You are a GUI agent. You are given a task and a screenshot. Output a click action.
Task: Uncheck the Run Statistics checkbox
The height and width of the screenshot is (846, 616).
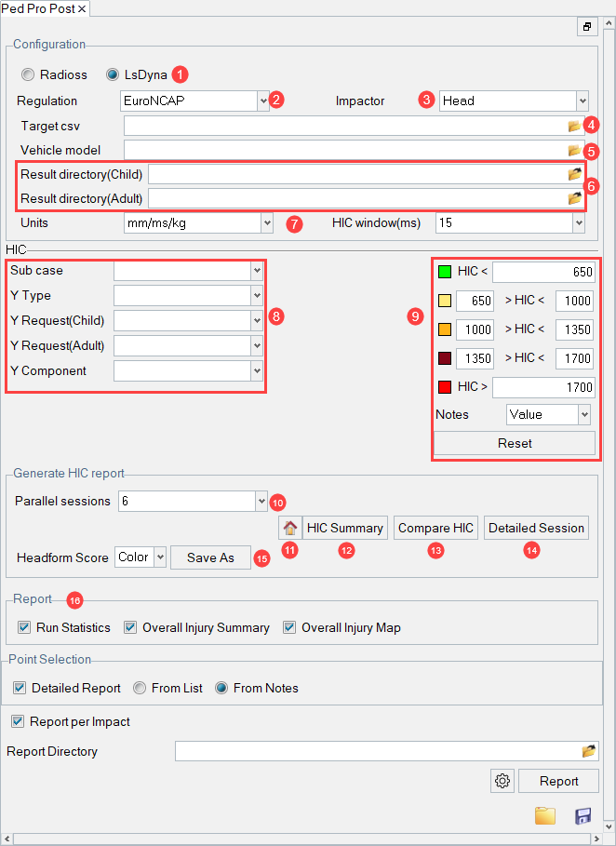(24, 628)
